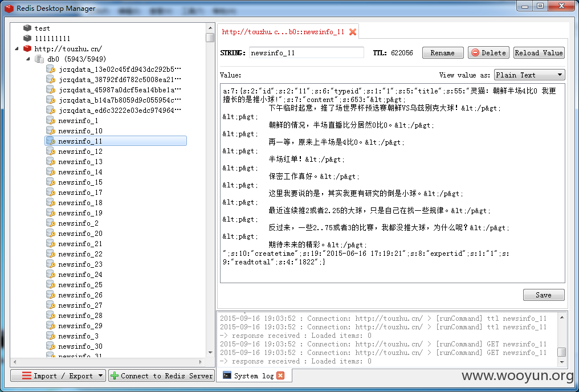The image size is (579, 392).
Task: Click the key name field newsinfo_11
Action: click(x=307, y=53)
